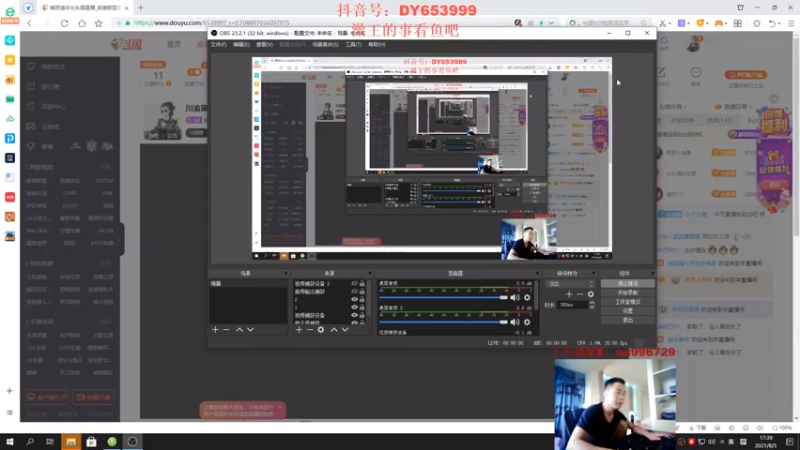Lock the 视频捕获设备 2 source

tap(362, 284)
